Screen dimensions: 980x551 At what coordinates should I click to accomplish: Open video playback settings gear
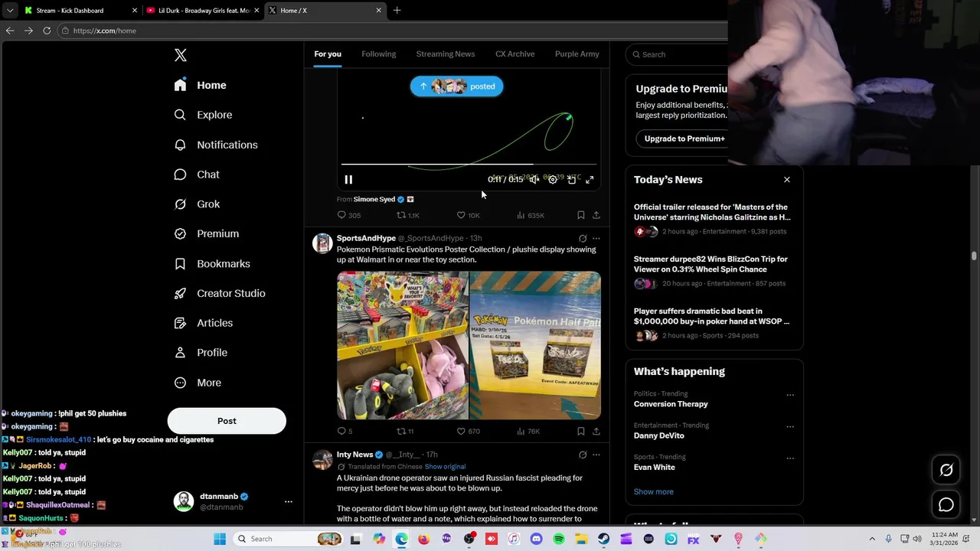[x=553, y=179]
